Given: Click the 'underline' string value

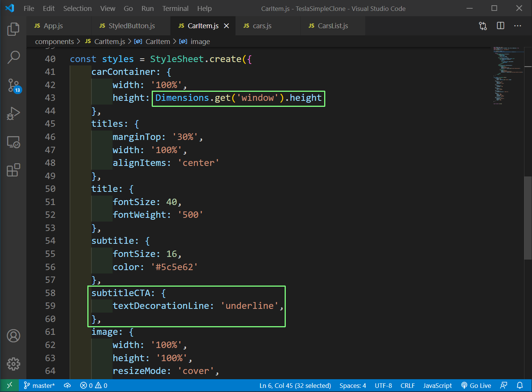Looking at the screenshot, I should pos(249,306).
